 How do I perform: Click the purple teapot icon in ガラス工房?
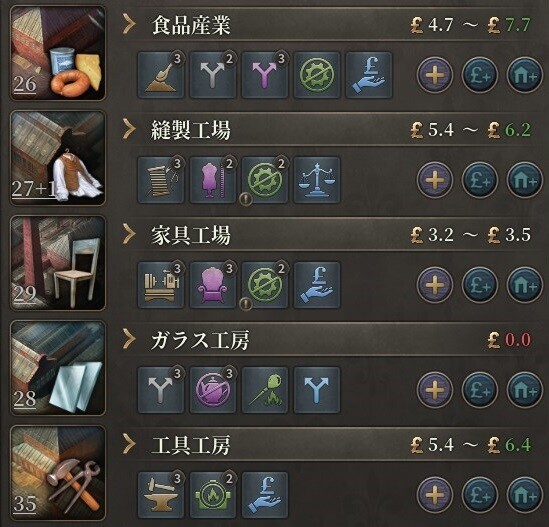coord(213,390)
